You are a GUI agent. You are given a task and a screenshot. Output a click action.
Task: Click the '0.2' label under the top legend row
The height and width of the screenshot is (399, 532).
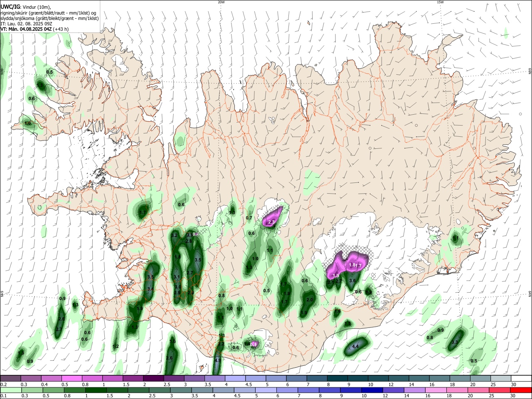click(x=3, y=384)
